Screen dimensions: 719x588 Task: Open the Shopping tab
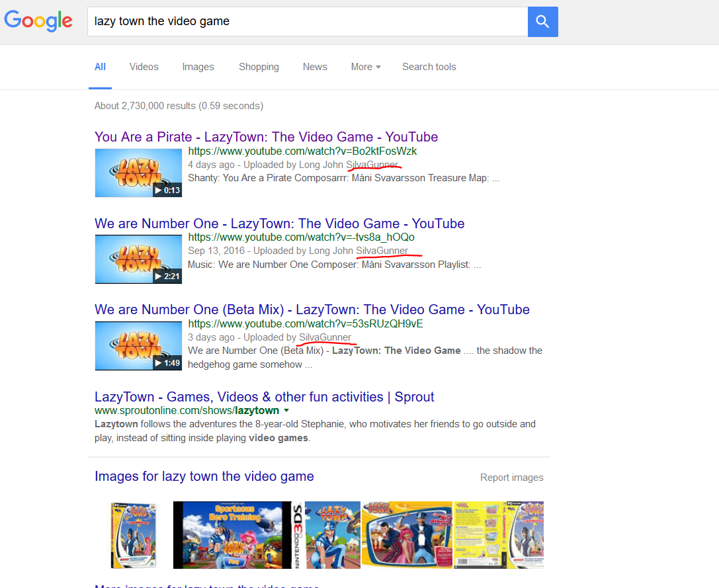pos(259,67)
